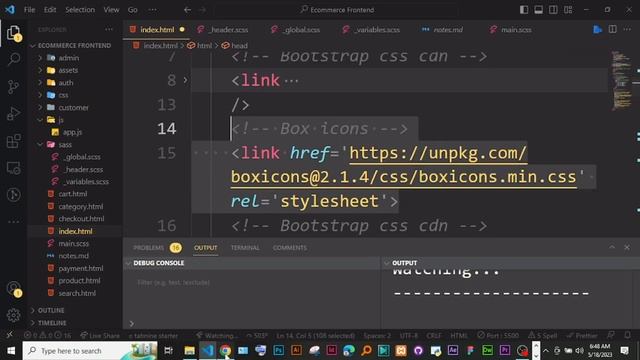Split the editor to the right
The width and height of the screenshot is (640, 360).
click(x=613, y=29)
